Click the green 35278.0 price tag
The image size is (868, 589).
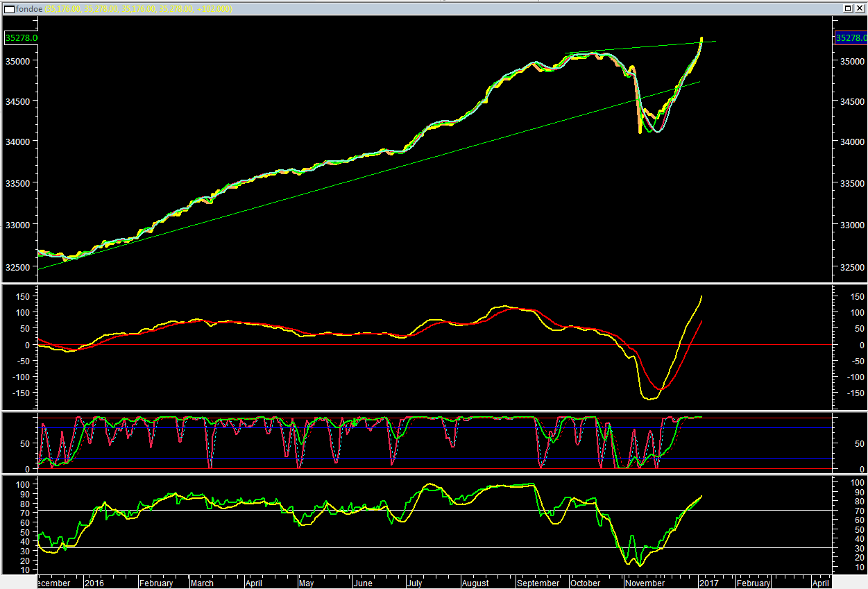[x=21, y=38]
